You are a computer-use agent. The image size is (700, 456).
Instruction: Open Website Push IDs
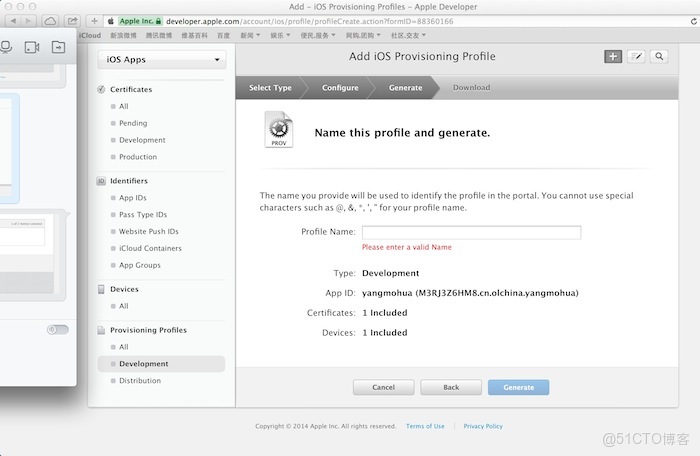point(149,231)
